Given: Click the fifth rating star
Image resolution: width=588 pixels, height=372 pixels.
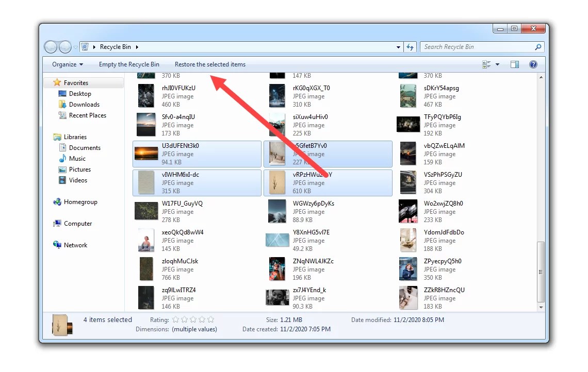Looking at the screenshot, I should (210, 319).
